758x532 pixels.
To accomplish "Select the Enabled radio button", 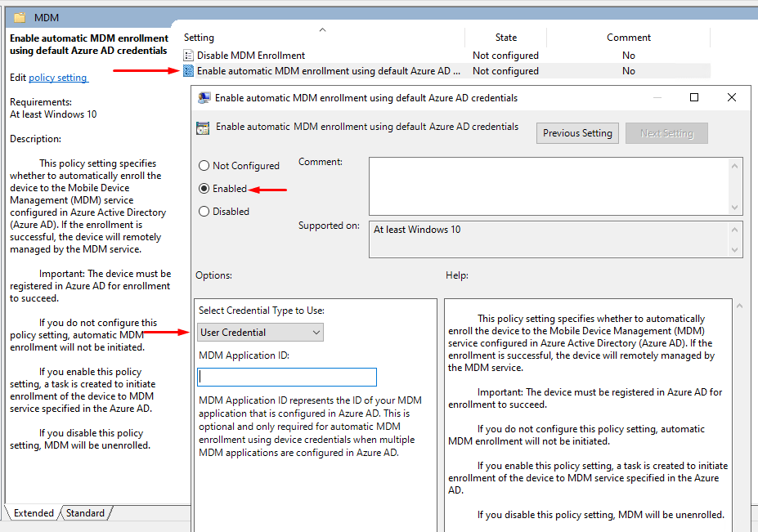I will click(204, 189).
